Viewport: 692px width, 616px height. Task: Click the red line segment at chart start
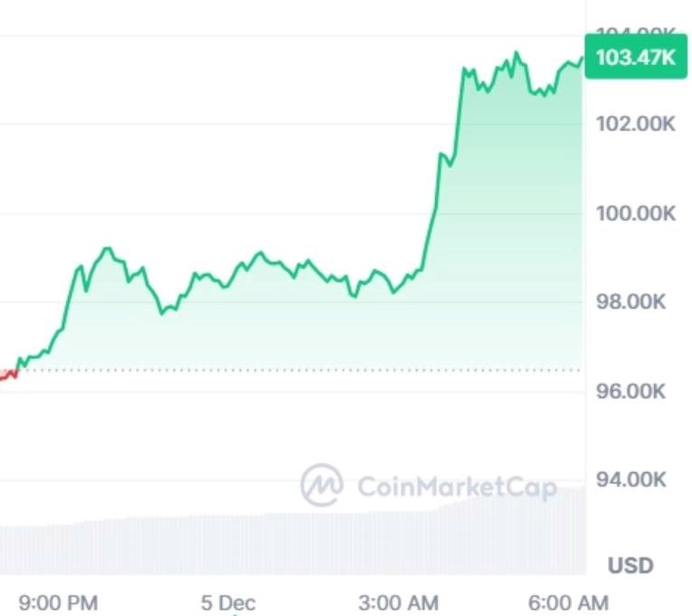coord(9,375)
